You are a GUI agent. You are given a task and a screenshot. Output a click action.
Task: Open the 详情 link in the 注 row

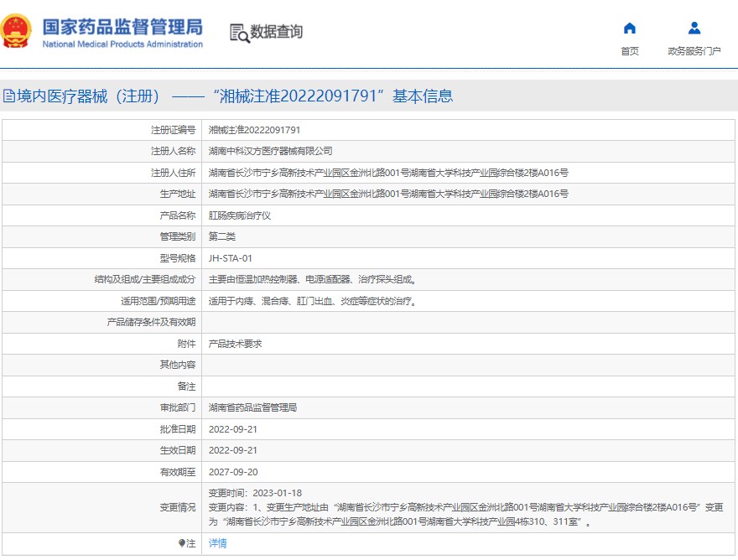point(217,543)
